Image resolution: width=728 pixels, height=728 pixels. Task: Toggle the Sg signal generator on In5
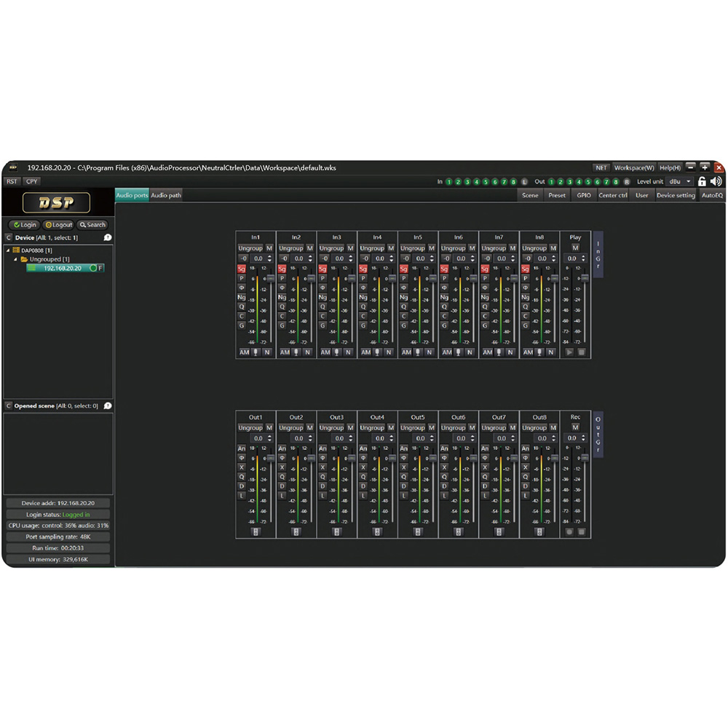[x=404, y=269]
